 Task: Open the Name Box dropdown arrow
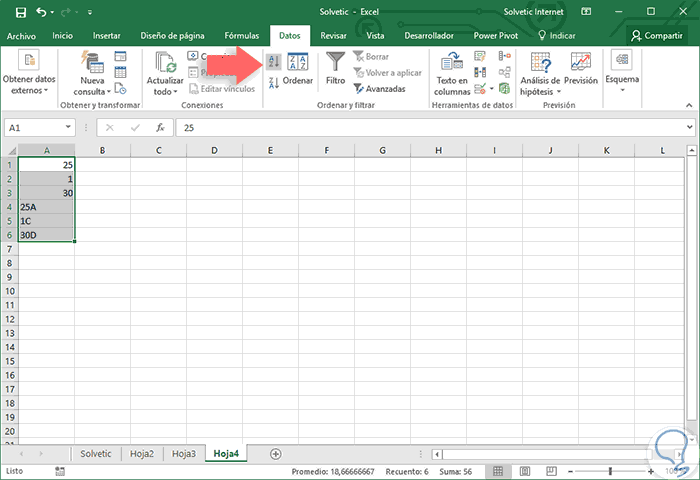click(68, 127)
